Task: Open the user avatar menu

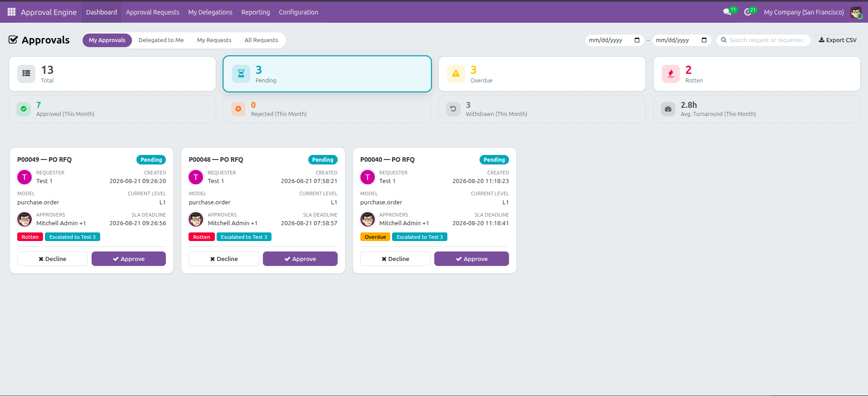Action: (856, 12)
